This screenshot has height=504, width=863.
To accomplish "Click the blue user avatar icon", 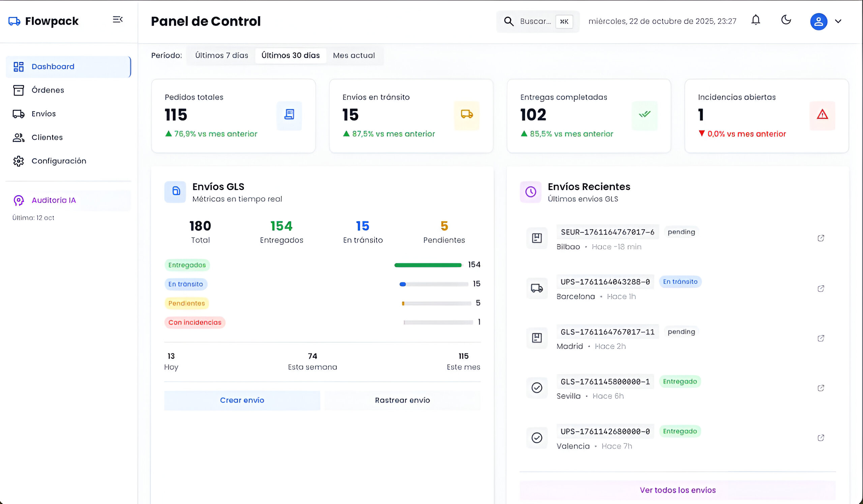I will tap(818, 22).
